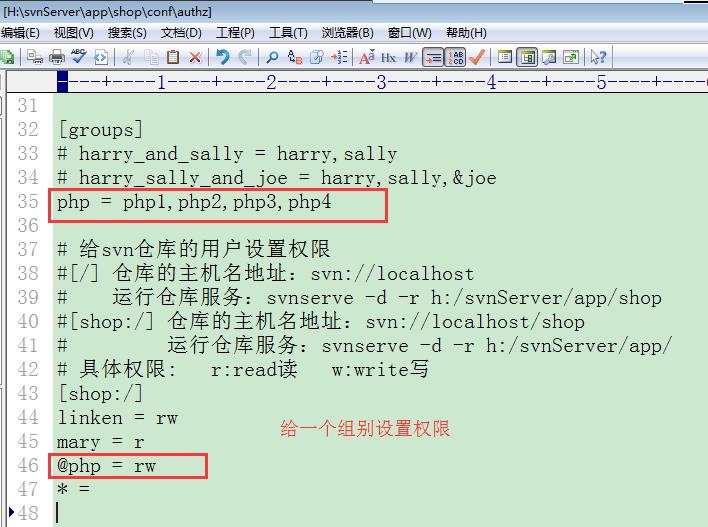Run the ABC spell check
Viewport: 708px width, 527px height.
[79, 56]
